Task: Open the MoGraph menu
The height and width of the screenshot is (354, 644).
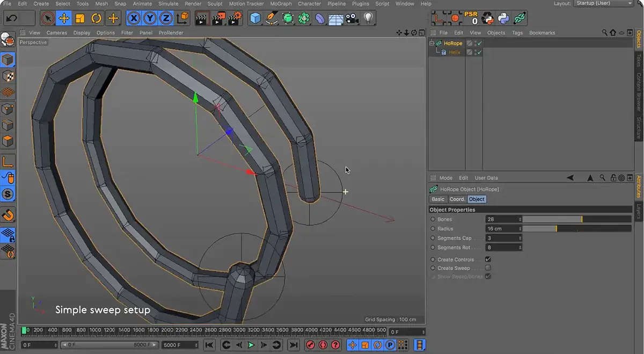Action: point(281,4)
